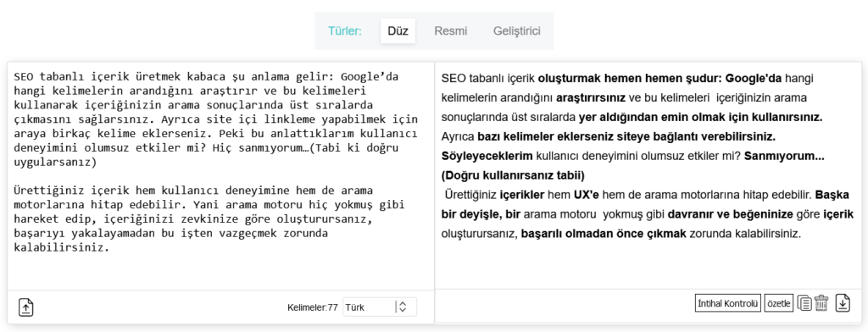The image size is (868, 332).
Task: Click inside the source text input area
Action: click(x=220, y=176)
